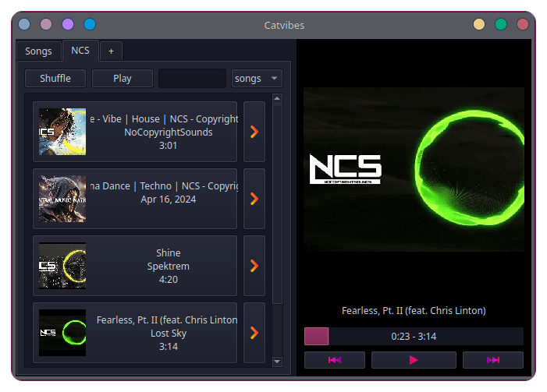The image size is (547, 392).
Task: Click the Play button above the list
Action: click(x=123, y=79)
